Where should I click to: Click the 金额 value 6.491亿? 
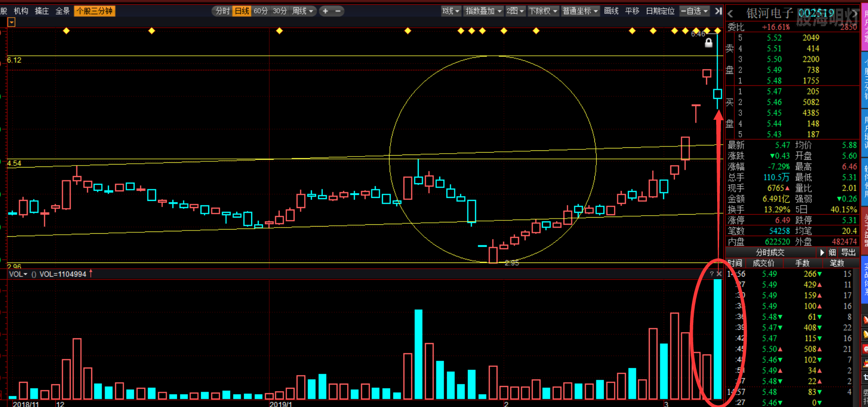point(776,198)
